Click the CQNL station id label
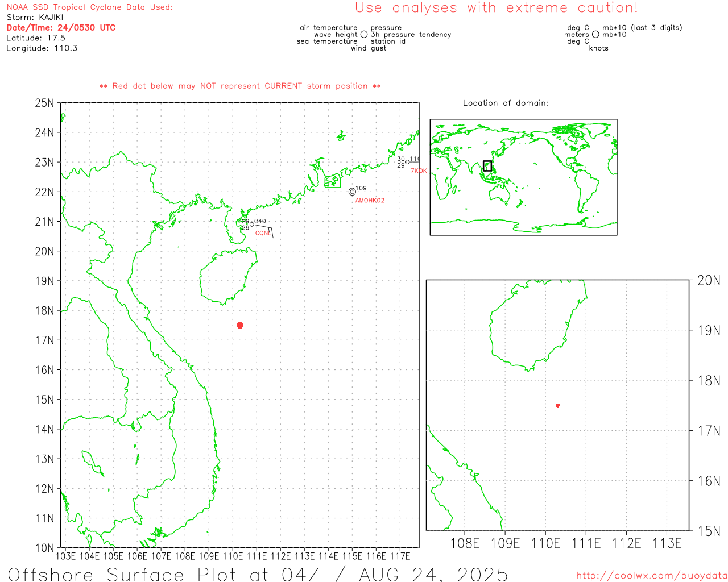The width and height of the screenshot is (728, 582). tap(263, 234)
